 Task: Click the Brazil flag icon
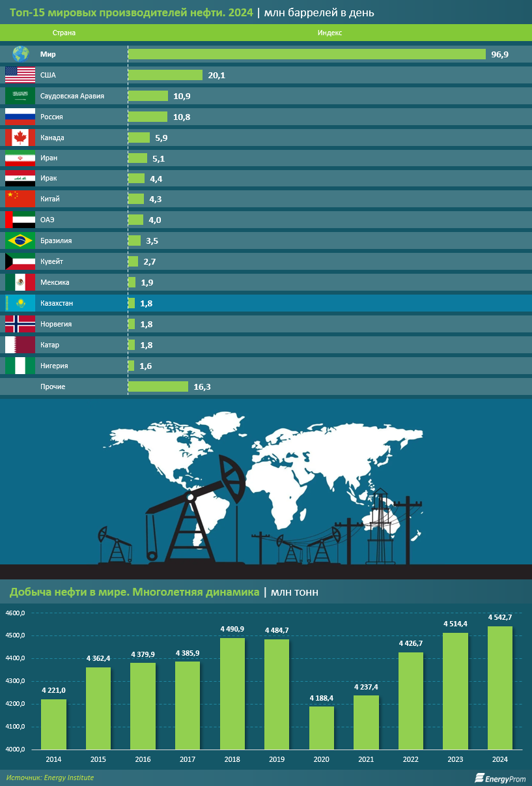point(20,240)
